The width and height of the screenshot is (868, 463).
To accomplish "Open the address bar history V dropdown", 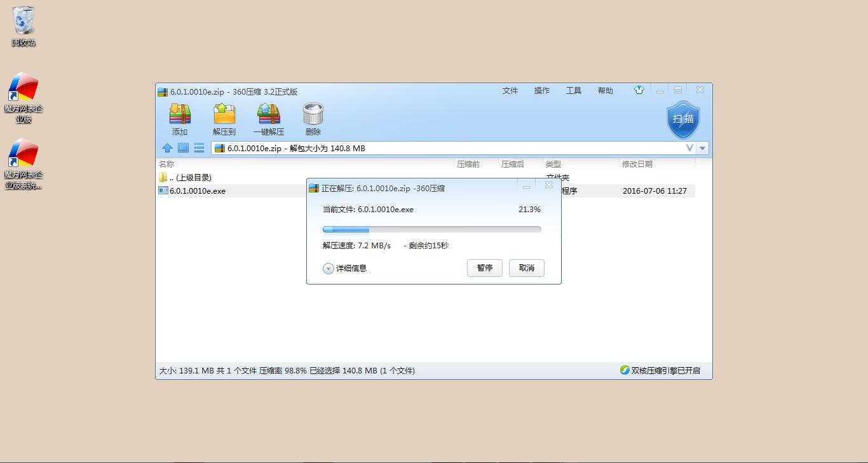I will click(x=689, y=148).
